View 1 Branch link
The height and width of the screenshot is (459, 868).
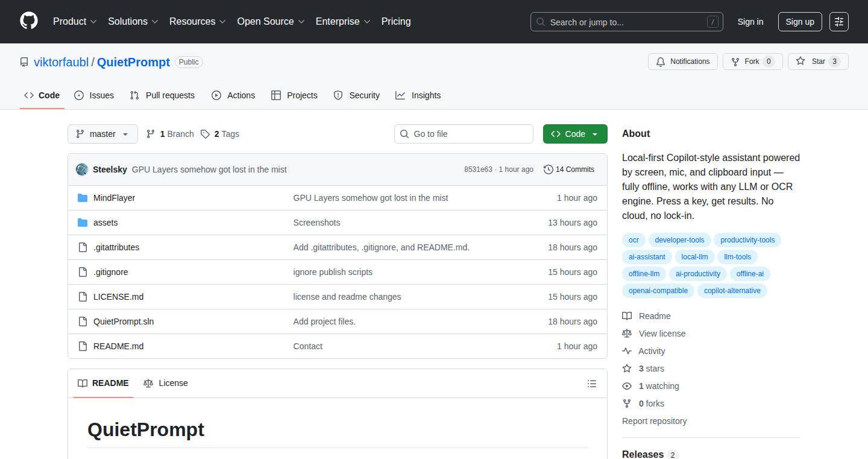click(170, 134)
